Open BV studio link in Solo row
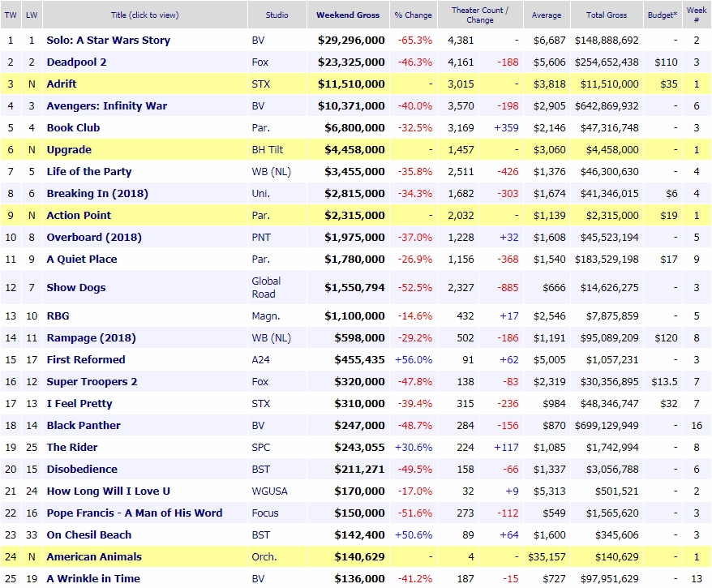This screenshot has height=588, width=712. coord(258,40)
